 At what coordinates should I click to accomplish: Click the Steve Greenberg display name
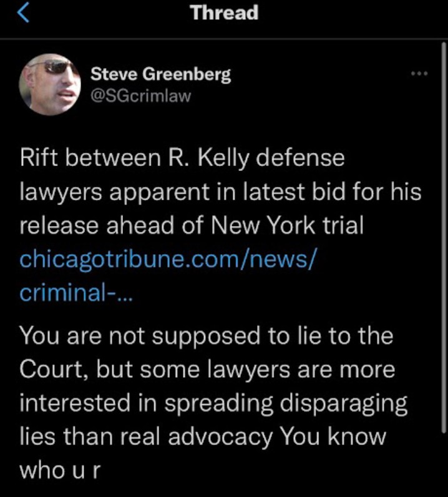tap(160, 74)
